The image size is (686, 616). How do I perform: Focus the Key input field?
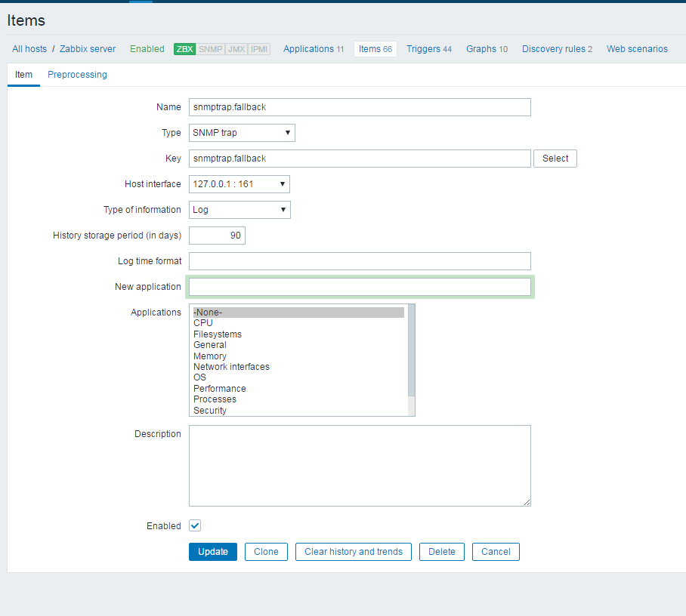(x=360, y=159)
